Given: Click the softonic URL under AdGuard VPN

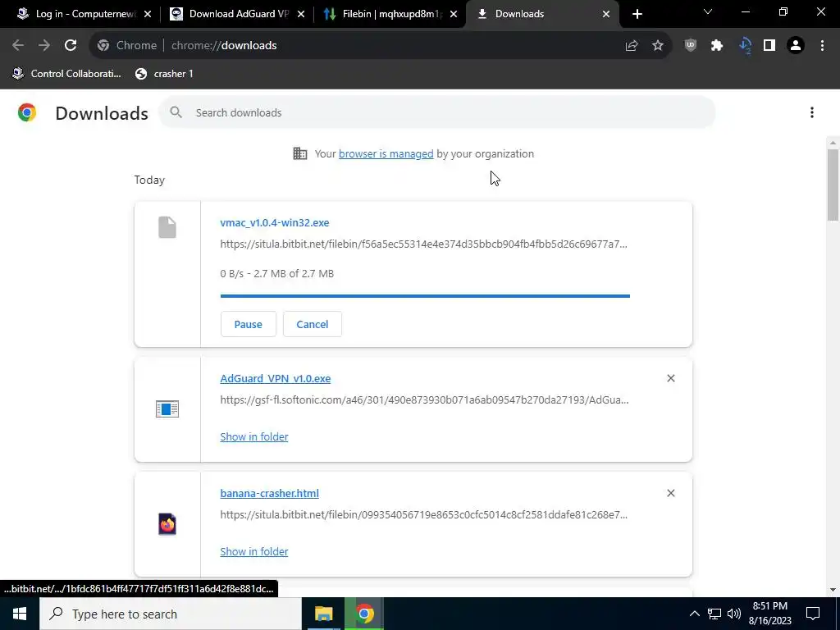Looking at the screenshot, I should (x=424, y=399).
